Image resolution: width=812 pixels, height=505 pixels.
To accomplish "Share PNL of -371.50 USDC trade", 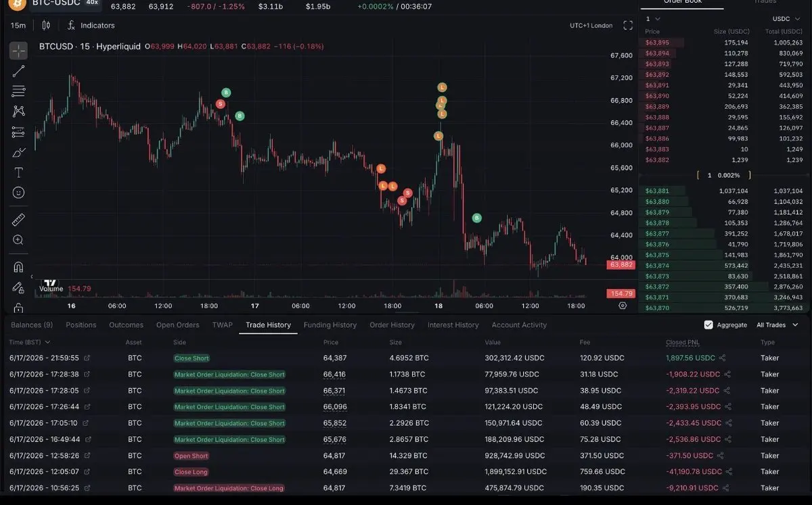I will (720, 456).
